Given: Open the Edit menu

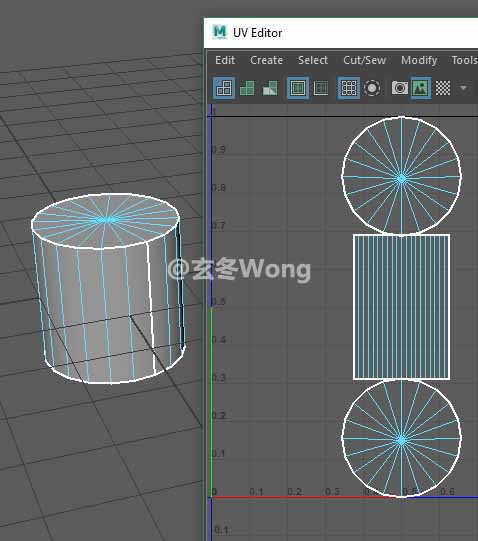Looking at the screenshot, I should click(x=225, y=60).
